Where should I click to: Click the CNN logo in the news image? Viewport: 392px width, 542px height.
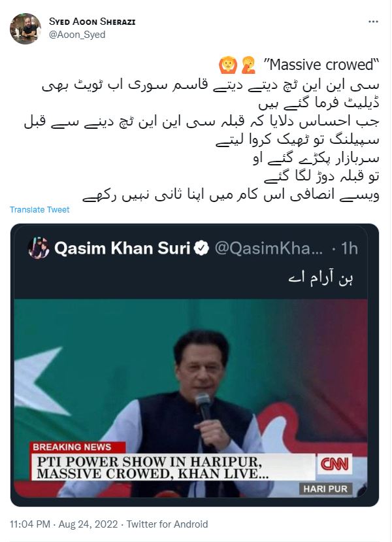(335, 464)
